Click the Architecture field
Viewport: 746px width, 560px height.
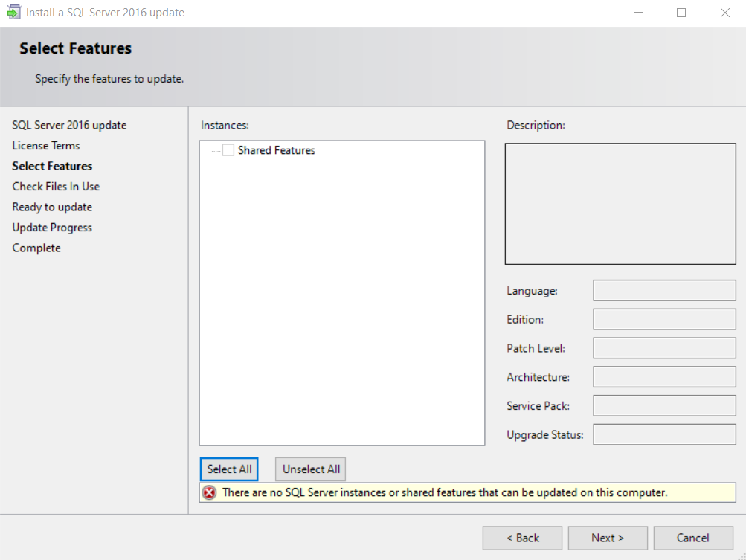(665, 377)
